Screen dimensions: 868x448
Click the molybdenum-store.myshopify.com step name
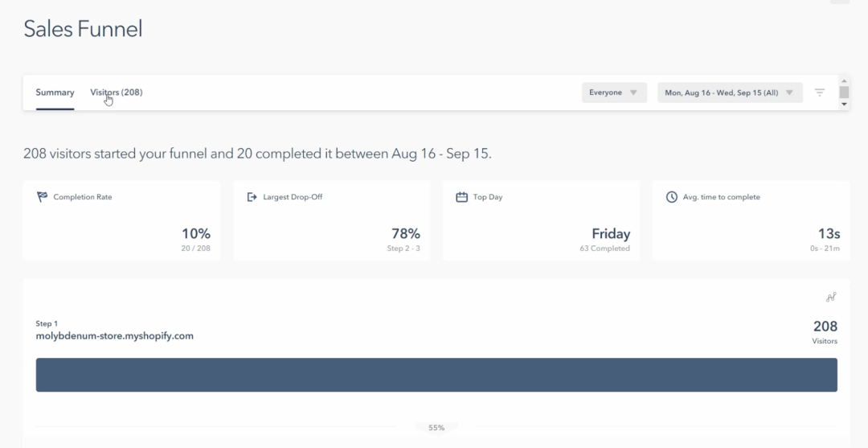[x=115, y=335]
